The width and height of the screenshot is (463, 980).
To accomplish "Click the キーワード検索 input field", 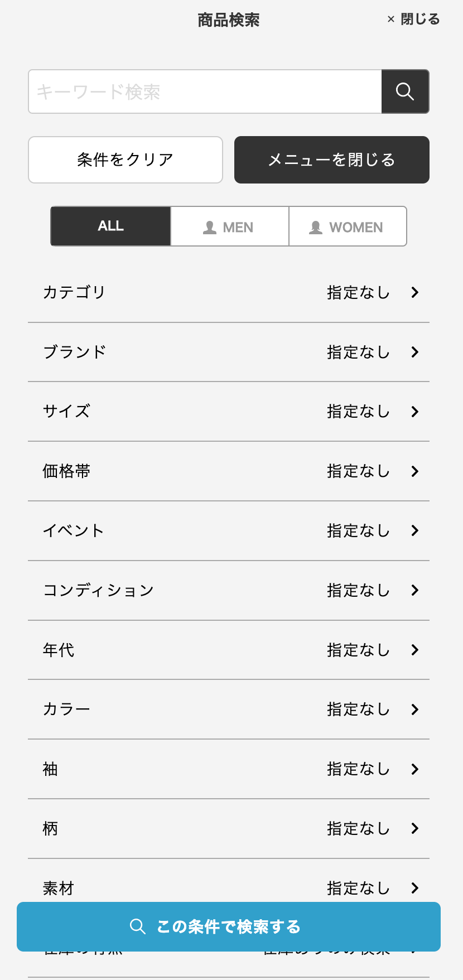I will click(x=205, y=91).
